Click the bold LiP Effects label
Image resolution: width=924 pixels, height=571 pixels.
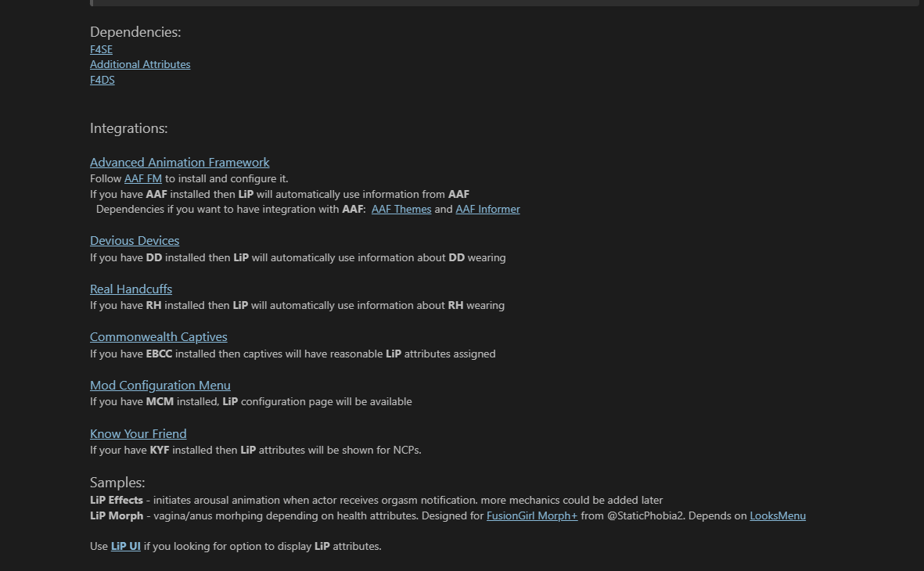(117, 500)
